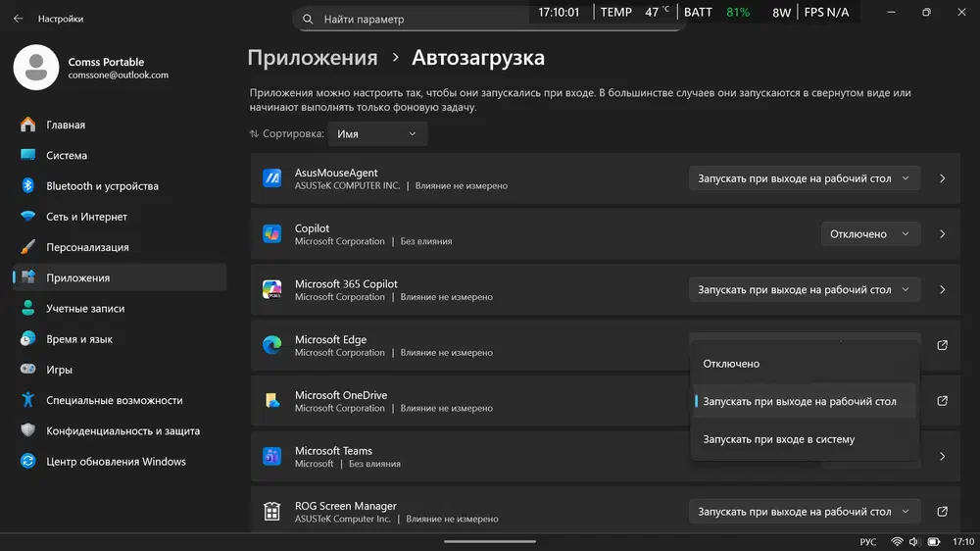Expand Microsoft 365 Copilot chevron

tap(942, 289)
